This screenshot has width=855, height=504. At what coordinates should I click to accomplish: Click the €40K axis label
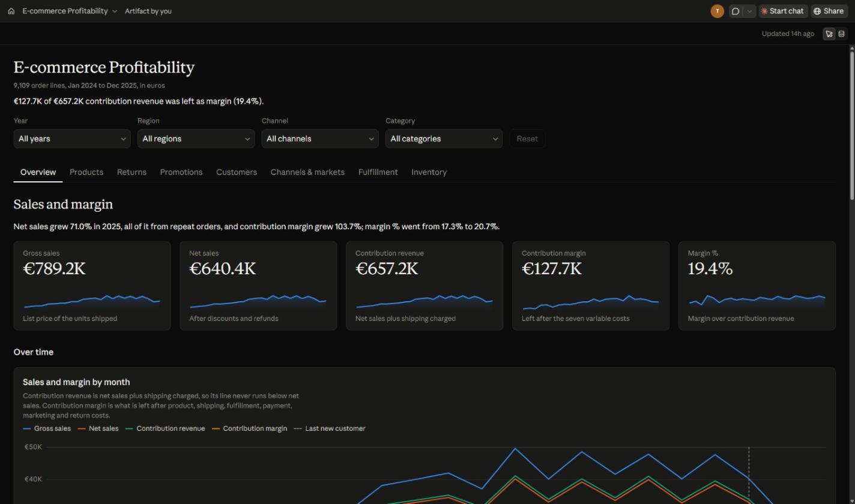[33, 479]
